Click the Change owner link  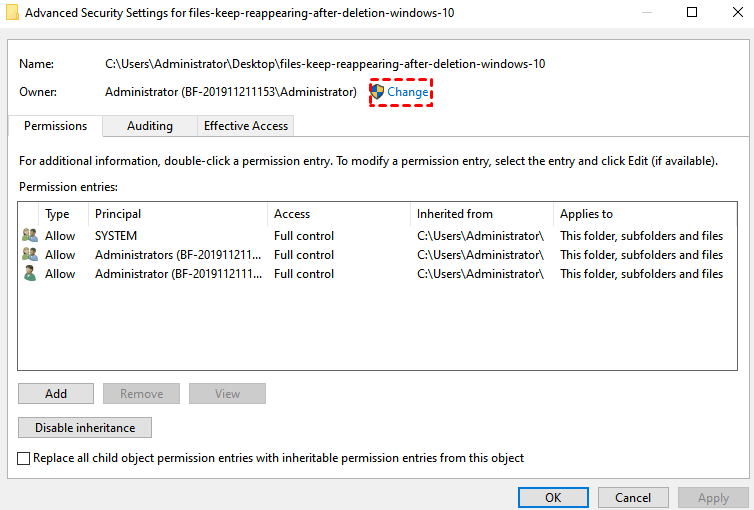[x=408, y=92]
